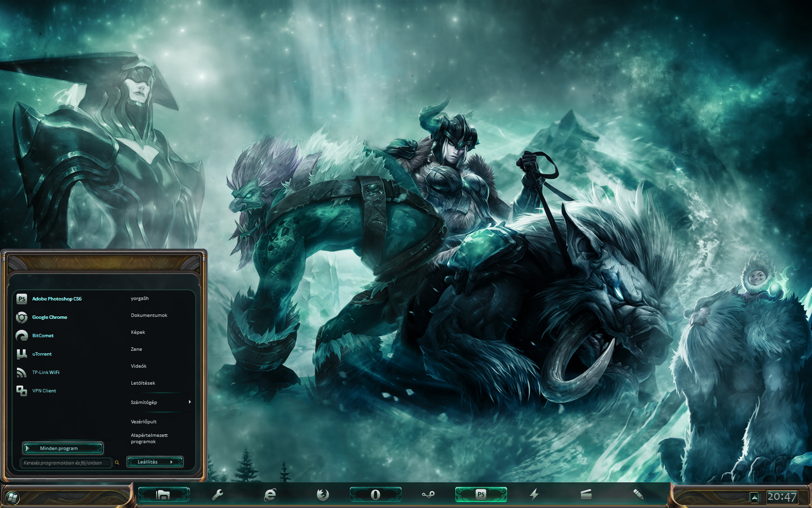Screen dimensions: 812x508
Task: Open VPN Client label entry
Action: click(44, 391)
